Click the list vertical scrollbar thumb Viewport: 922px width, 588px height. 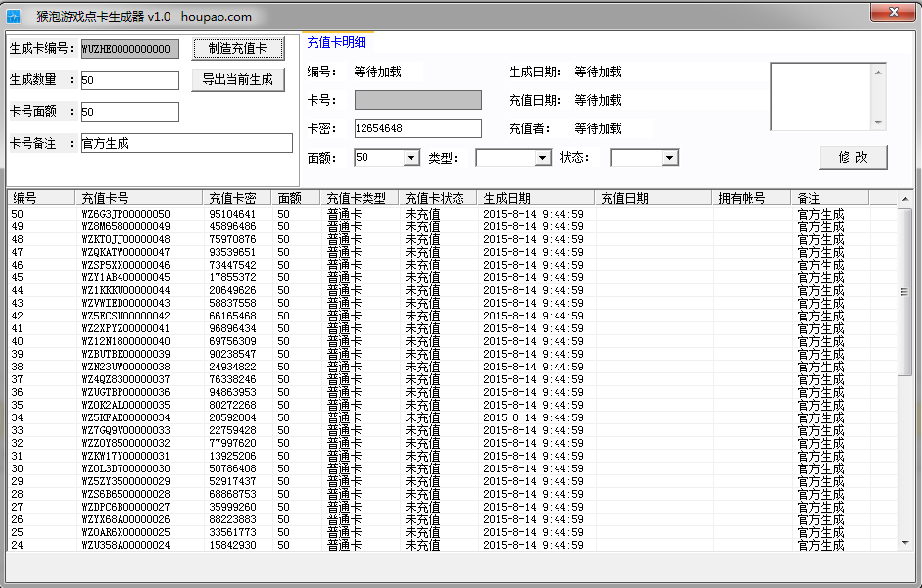pos(905,292)
